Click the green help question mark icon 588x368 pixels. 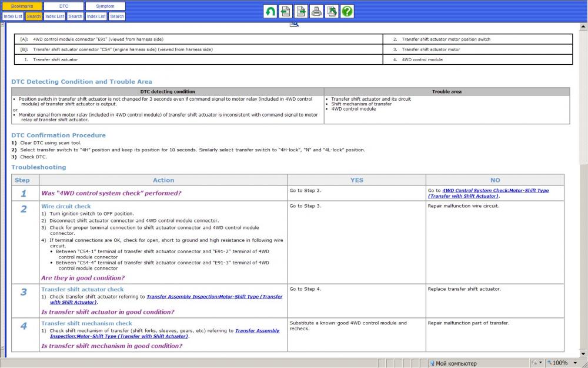tap(347, 11)
